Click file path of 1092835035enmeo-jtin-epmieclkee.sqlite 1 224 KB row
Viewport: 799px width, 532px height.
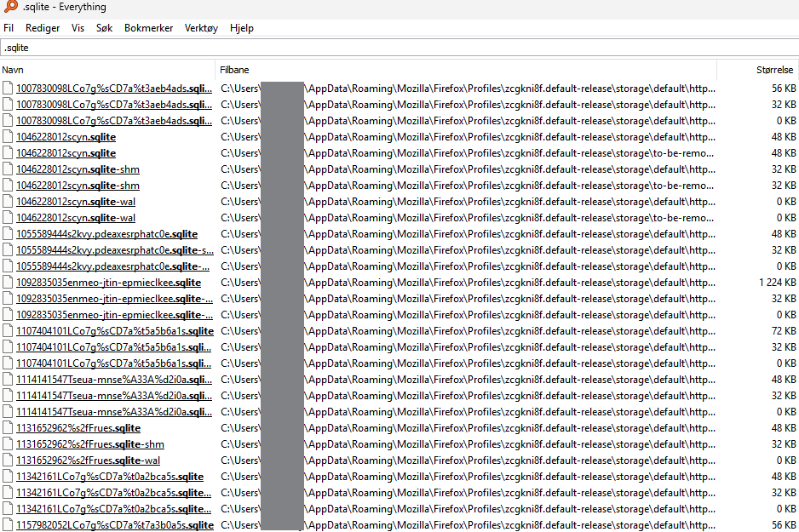468,283
